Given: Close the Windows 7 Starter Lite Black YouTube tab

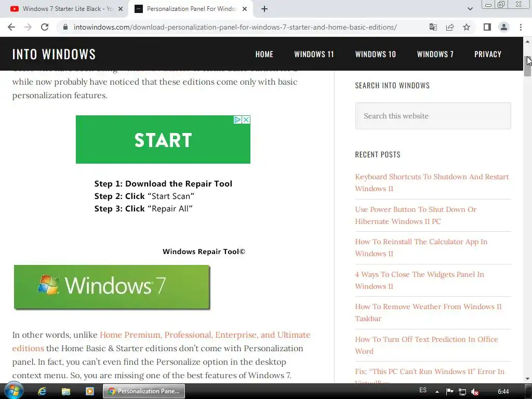Looking at the screenshot, I should point(121,9).
